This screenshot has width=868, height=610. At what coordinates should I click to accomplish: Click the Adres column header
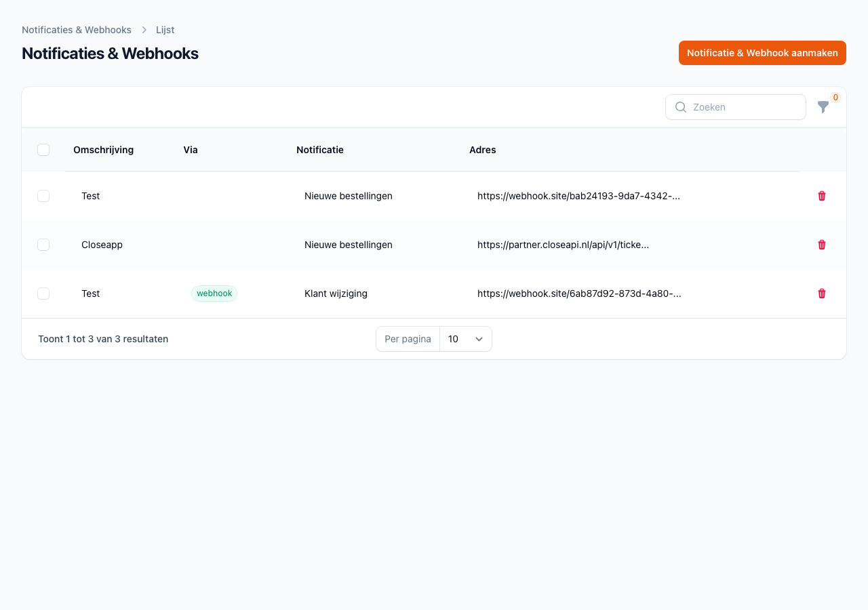pos(482,150)
